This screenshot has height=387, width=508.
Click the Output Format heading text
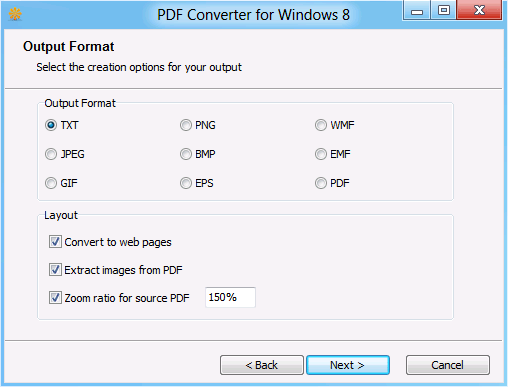pos(69,47)
